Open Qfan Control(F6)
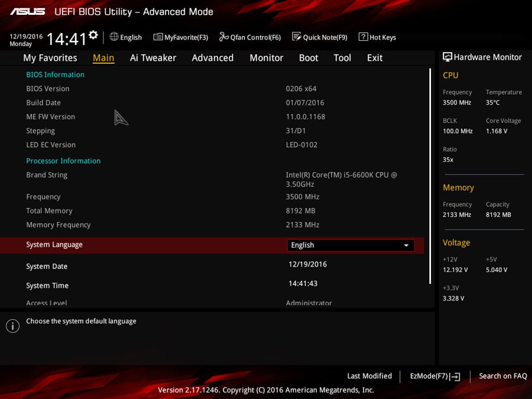The height and width of the screenshot is (399, 532). pos(250,37)
